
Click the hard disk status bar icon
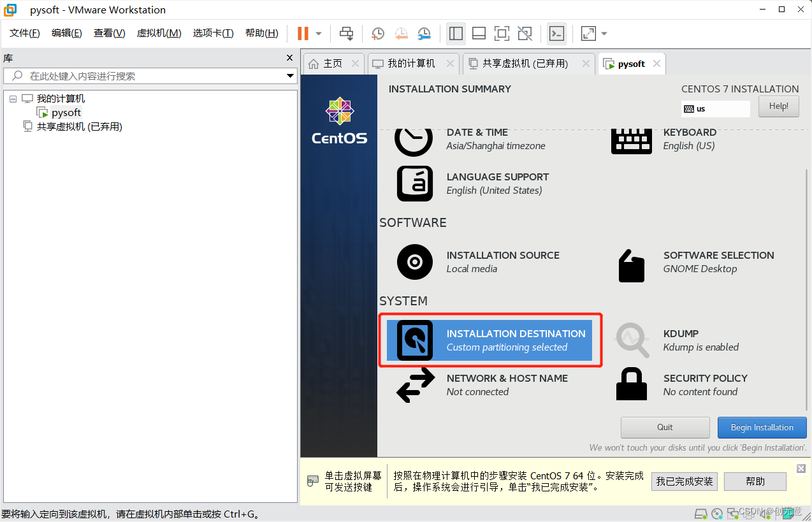700,513
